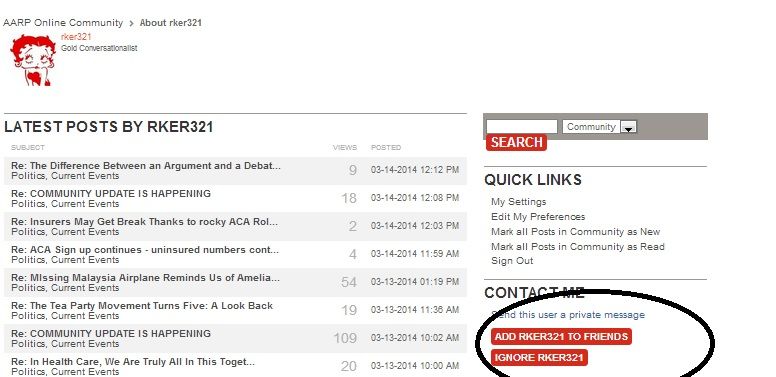
Task: Click the Gold Conversationalist rank text
Action: click(x=99, y=48)
